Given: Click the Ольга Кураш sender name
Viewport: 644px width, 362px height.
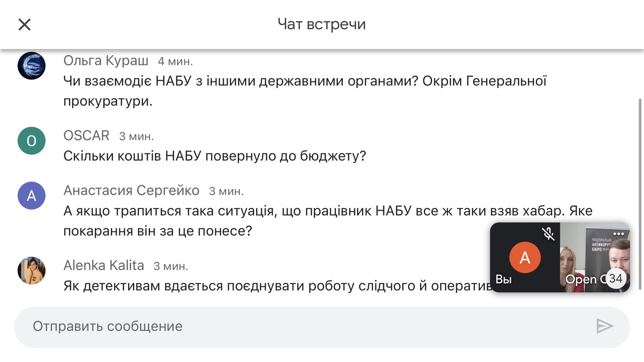Looking at the screenshot, I should coord(106,60).
